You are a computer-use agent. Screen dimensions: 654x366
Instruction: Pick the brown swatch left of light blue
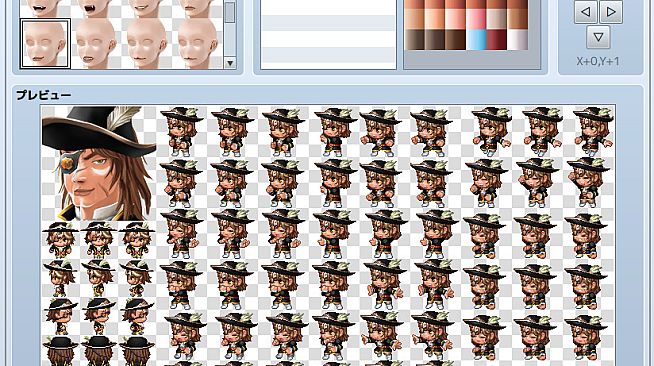455,40
